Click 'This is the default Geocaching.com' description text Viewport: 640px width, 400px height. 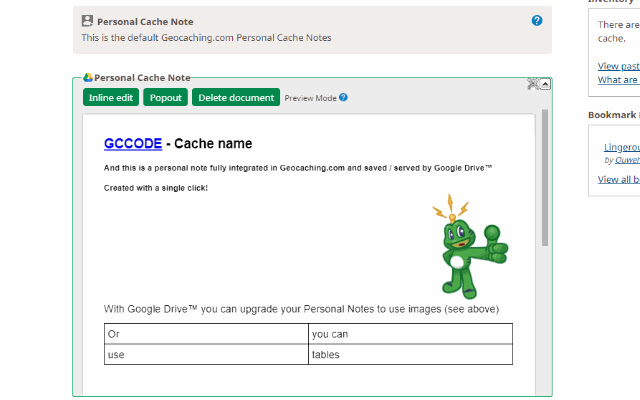click(x=206, y=38)
